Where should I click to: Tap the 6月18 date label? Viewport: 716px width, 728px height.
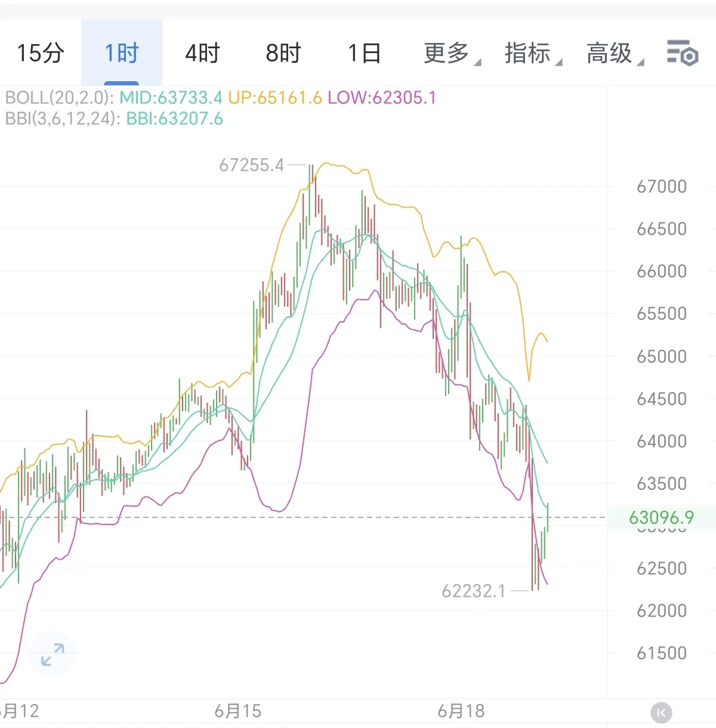coord(461,711)
